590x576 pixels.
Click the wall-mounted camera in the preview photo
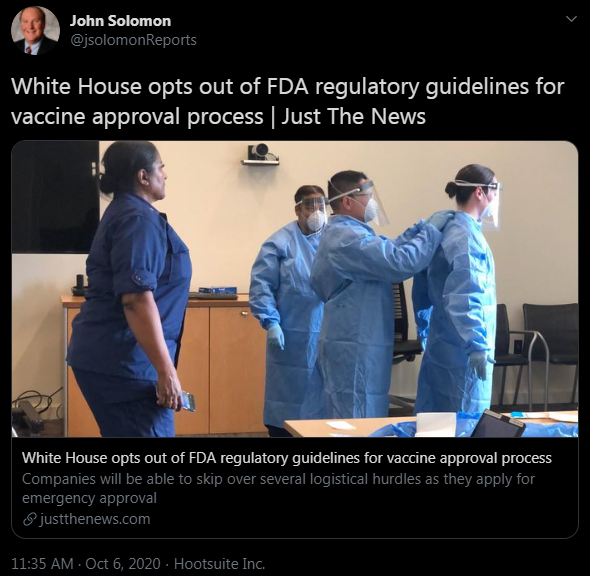pyautogui.click(x=260, y=154)
